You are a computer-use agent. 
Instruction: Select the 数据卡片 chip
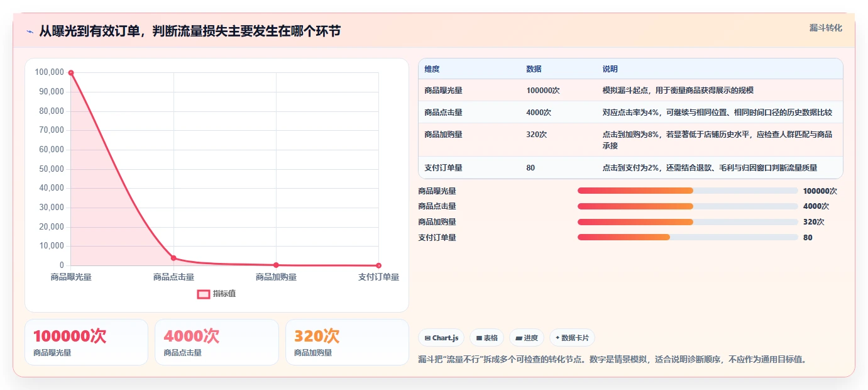(x=572, y=338)
